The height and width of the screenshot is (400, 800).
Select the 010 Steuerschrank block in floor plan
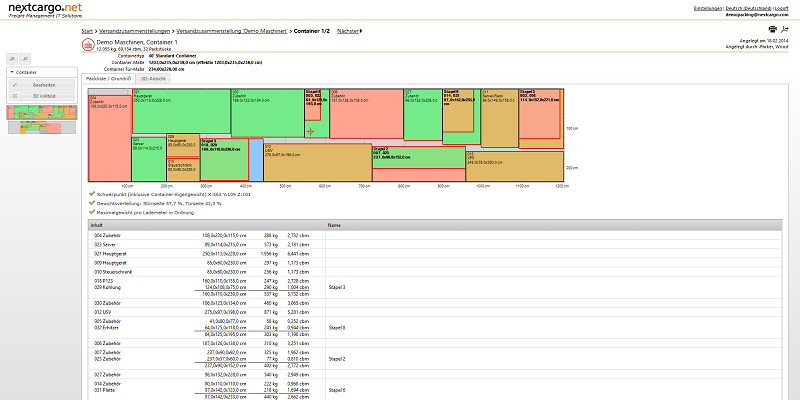183,170
